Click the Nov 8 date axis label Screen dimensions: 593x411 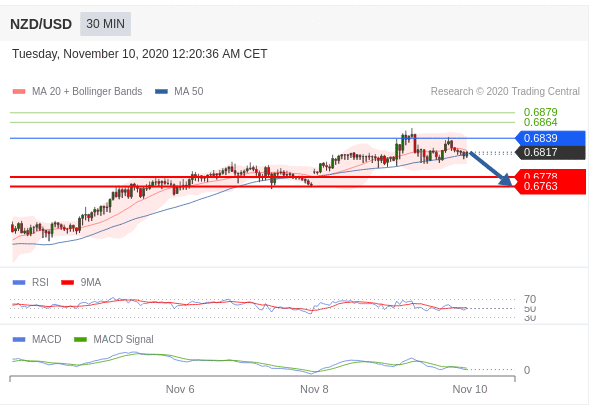pyautogui.click(x=314, y=389)
